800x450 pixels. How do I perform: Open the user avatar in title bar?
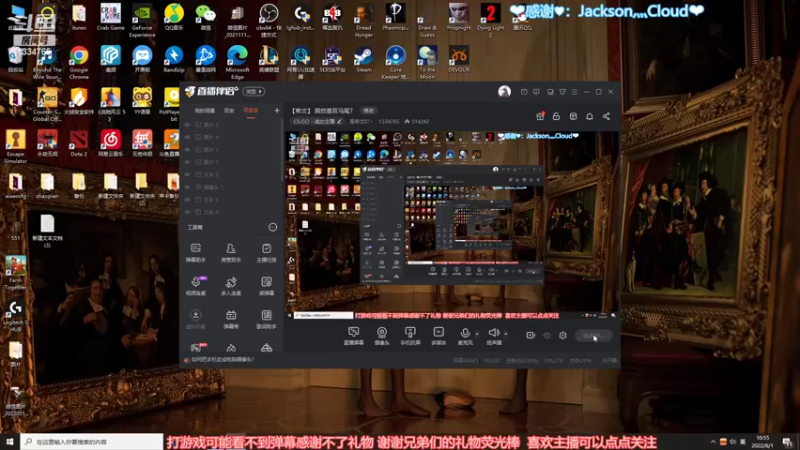pos(504,92)
